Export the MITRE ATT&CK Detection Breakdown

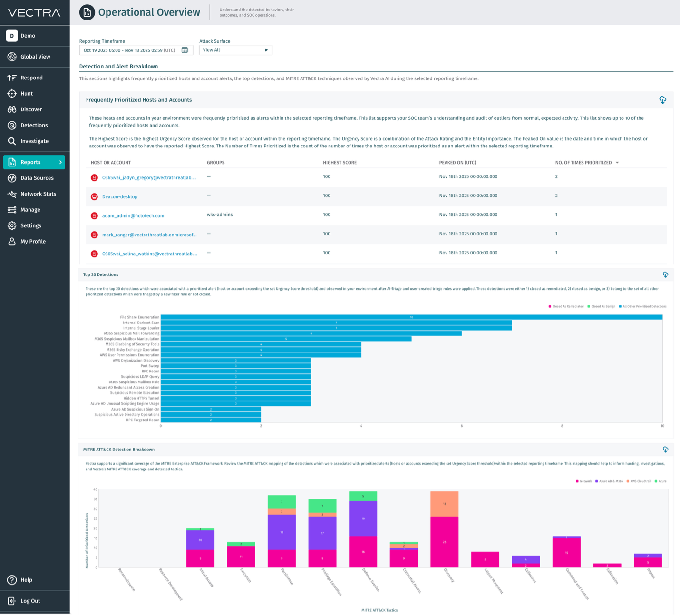666,449
